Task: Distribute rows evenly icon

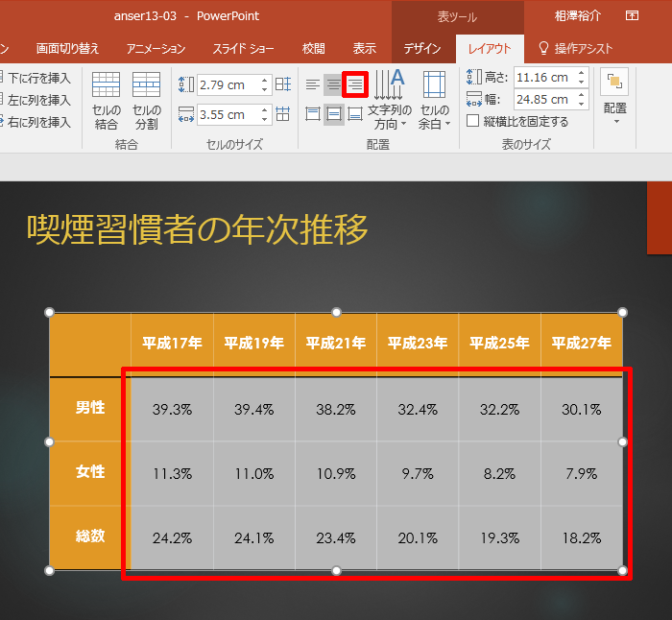Action: 283,84
